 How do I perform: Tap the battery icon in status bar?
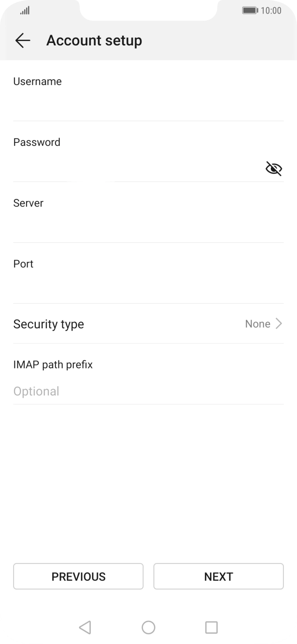point(249,10)
